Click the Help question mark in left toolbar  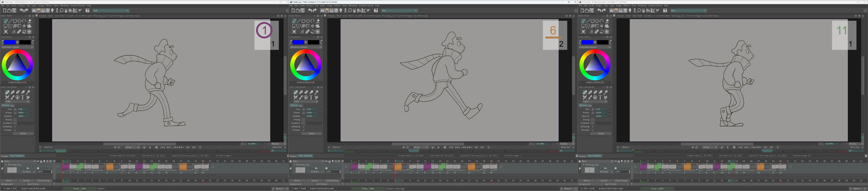coord(87,10)
